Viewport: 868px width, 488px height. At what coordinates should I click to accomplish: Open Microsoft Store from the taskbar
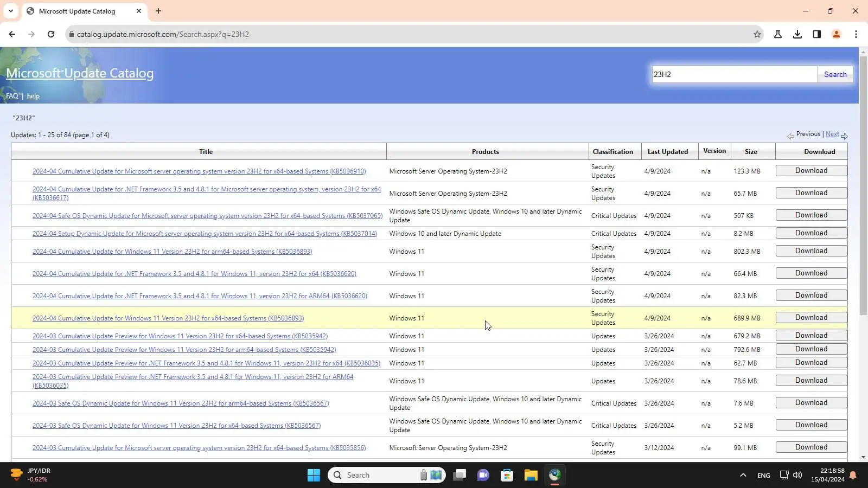(507, 475)
